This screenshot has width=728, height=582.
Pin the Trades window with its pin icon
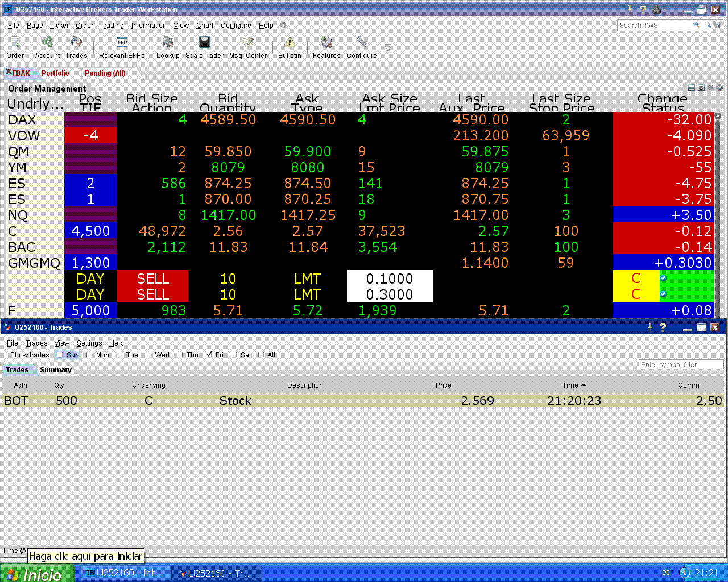coord(650,327)
